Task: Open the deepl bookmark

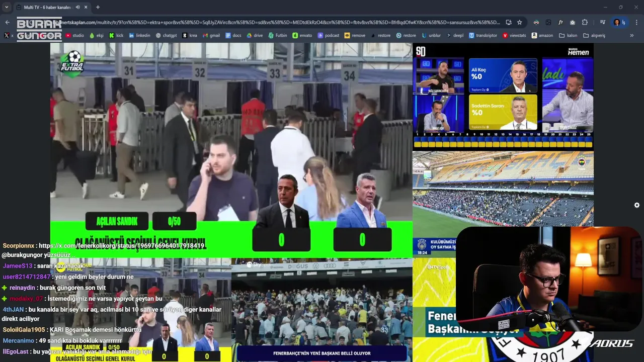Action: [455, 36]
